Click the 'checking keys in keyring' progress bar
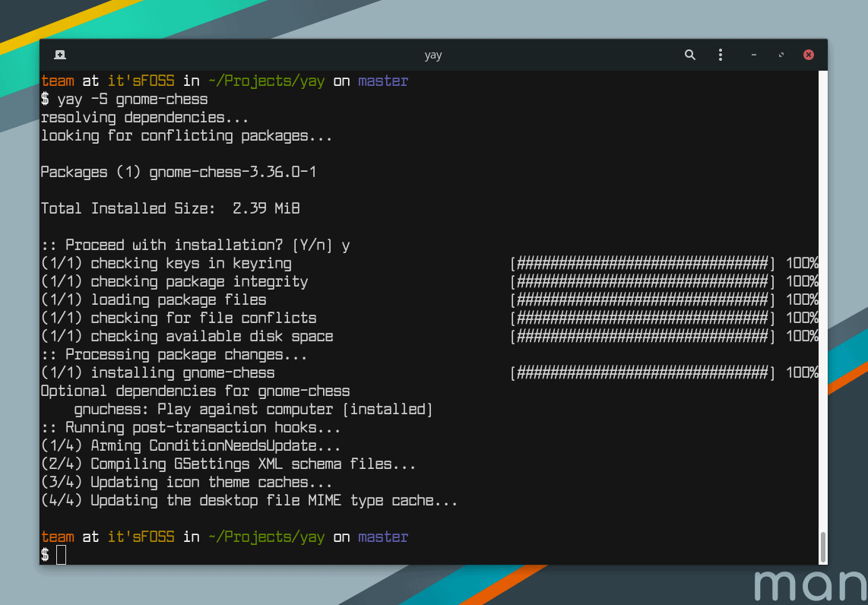 (x=643, y=264)
